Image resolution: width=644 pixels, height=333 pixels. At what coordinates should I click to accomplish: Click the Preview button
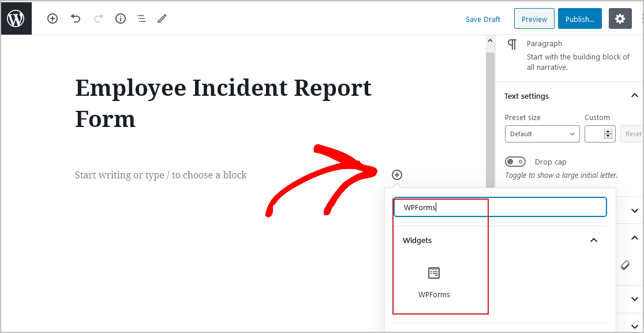tap(534, 19)
